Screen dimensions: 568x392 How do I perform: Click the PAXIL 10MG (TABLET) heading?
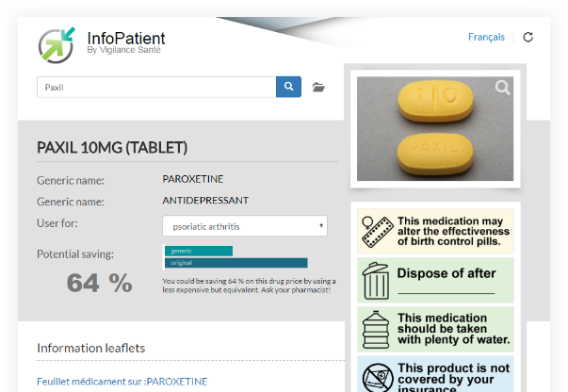112,148
